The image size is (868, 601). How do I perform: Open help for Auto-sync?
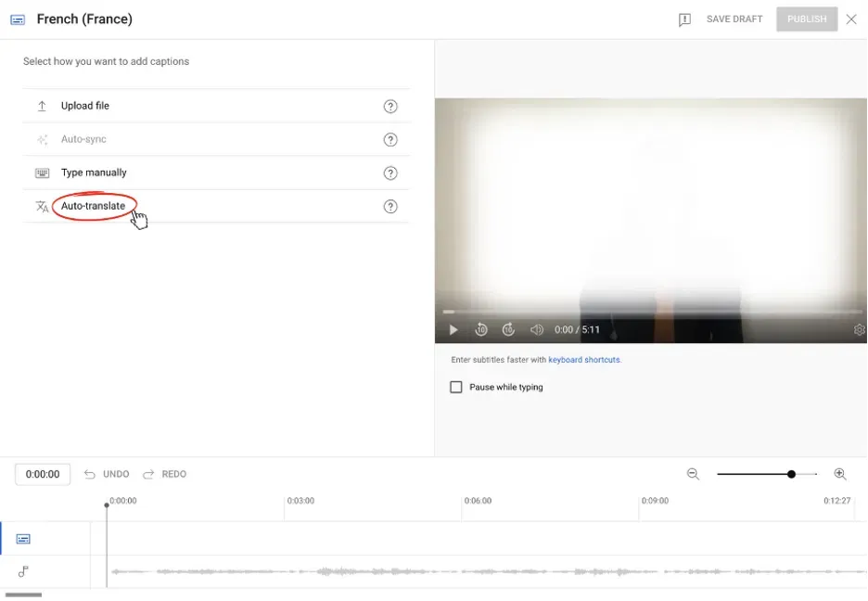tap(390, 139)
